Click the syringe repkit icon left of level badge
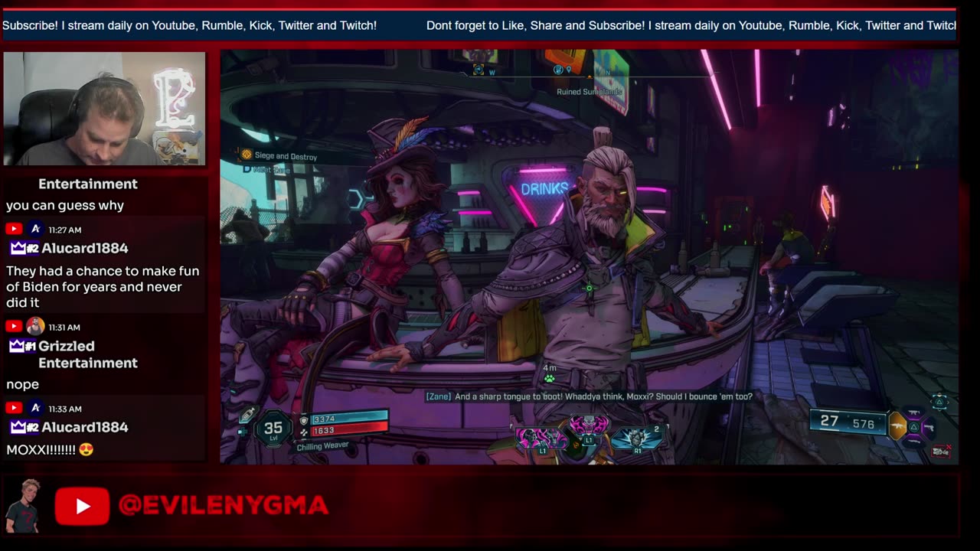 coord(247,416)
